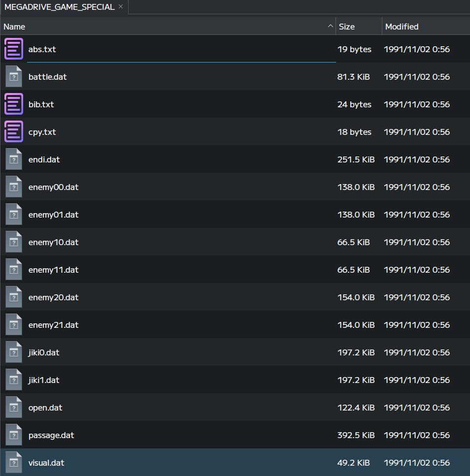Switch to MEGADRIVE_GAME_SPECIAL tab
The width and height of the screenshot is (470, 476).
coord(60,7)
